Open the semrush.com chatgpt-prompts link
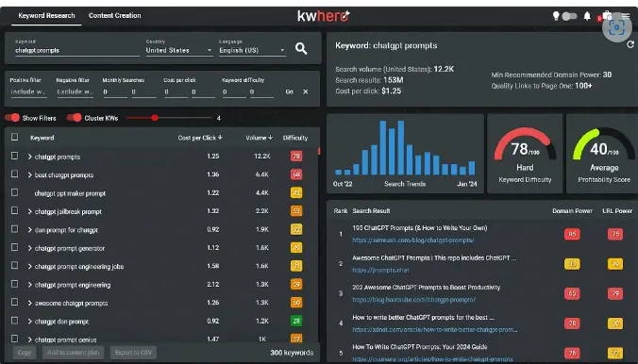Image resolution: width=638 pixels, height=364 pixels. [x=413, y=240]
